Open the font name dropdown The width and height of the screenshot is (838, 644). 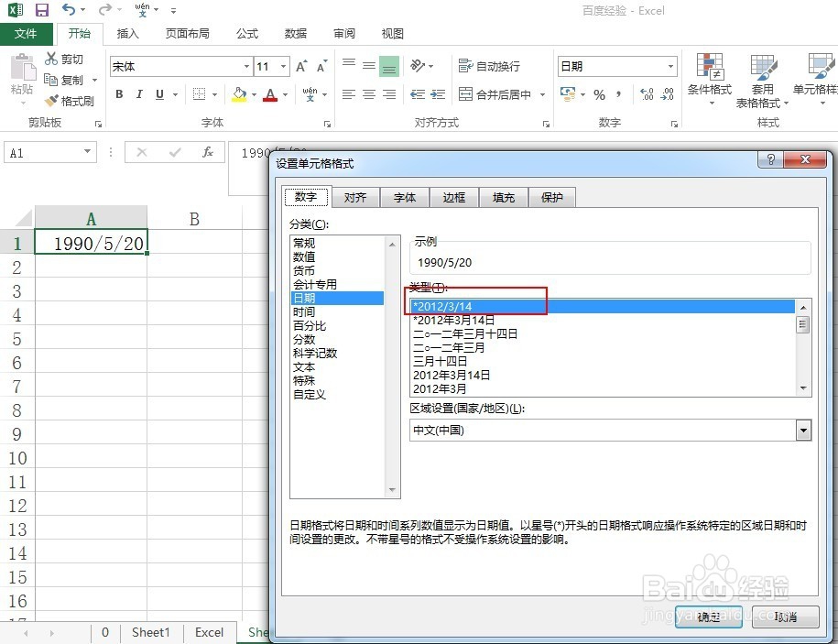[x=245, y=66]
